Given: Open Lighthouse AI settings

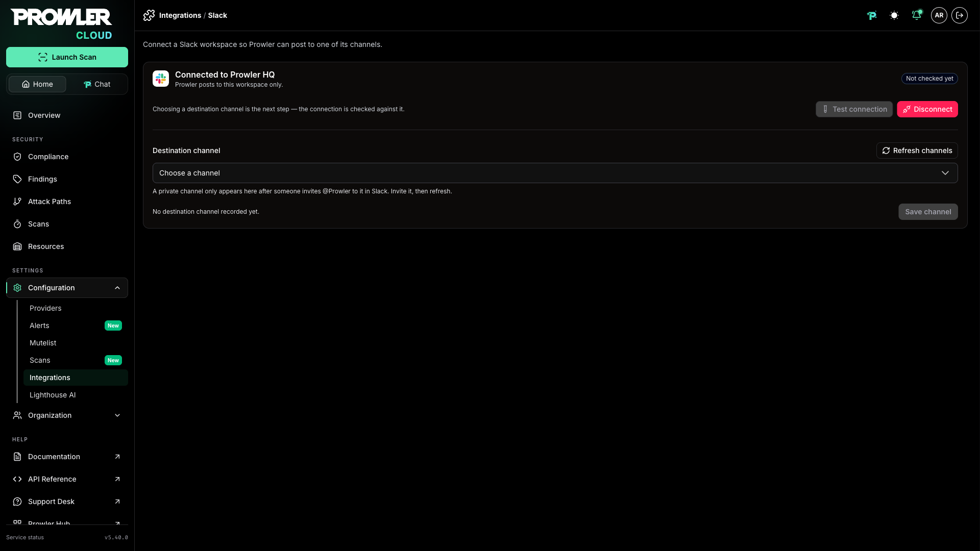Looking at the screenshot, I should [76, 395].
